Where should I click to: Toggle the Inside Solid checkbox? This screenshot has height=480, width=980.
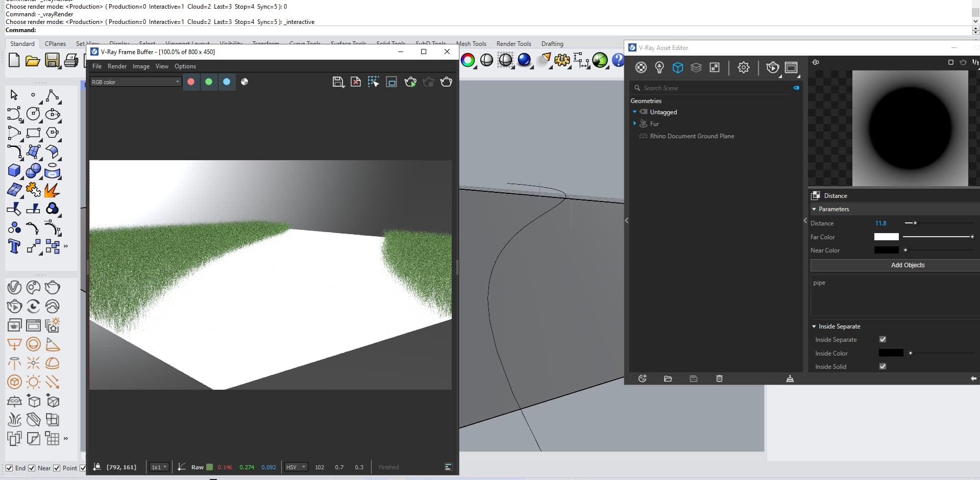coord(883,366)
